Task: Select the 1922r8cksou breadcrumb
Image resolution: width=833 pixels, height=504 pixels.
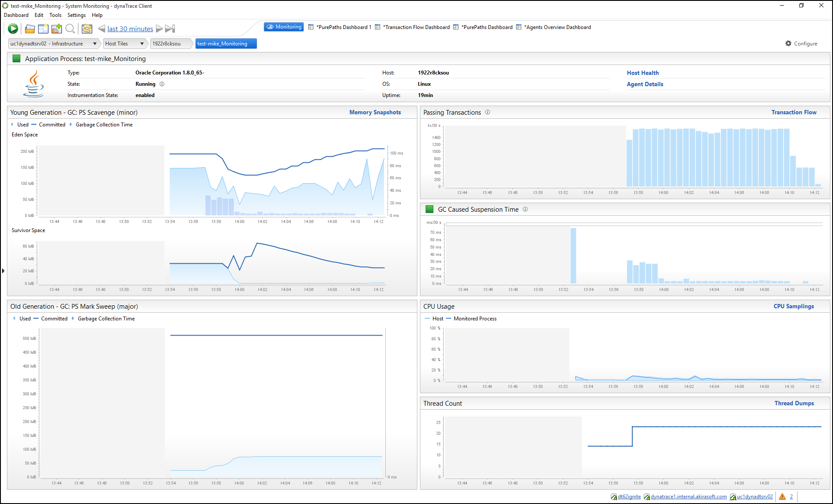Action: point(170,44)
